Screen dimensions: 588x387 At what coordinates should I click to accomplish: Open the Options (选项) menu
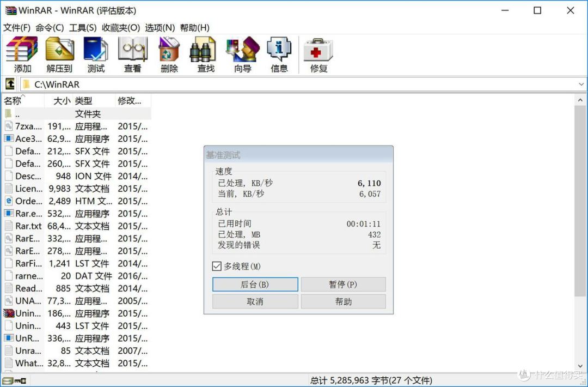click(160, 28)
